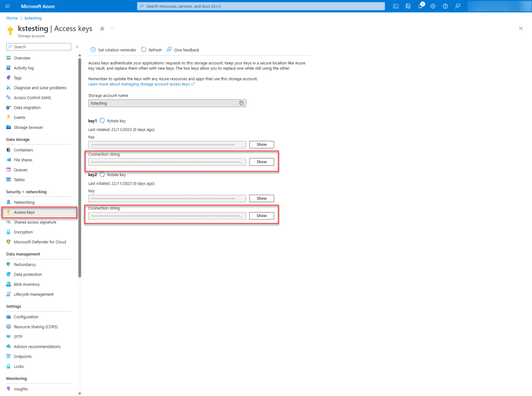
Task: Click the Rotate key icon for key1
Action: pyautogui.click(x=102, y=121)
